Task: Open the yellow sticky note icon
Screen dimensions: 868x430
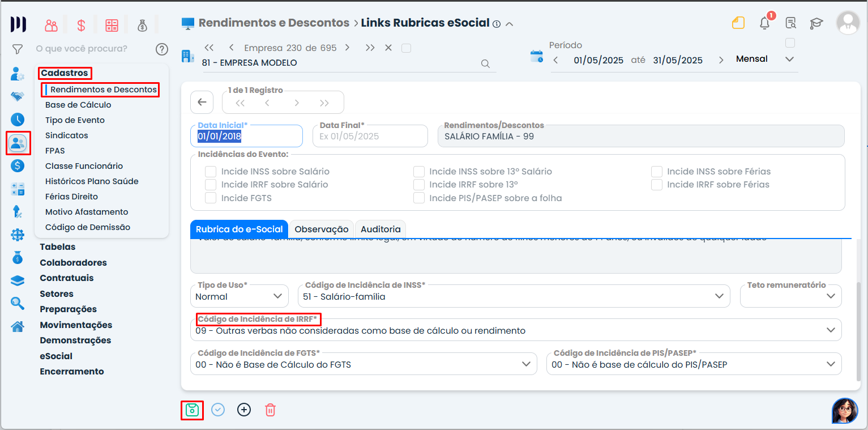Action: coord(737,23)
